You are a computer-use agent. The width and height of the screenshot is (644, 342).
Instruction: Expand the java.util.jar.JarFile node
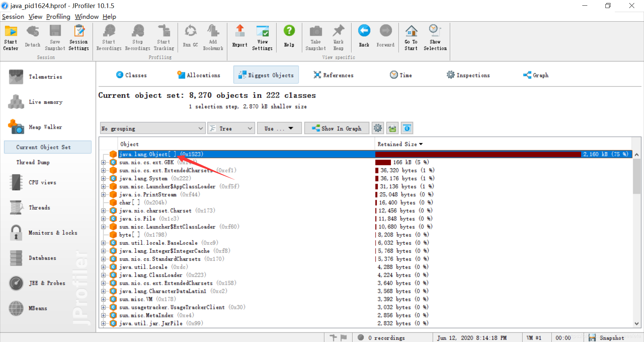click(103, 323)
